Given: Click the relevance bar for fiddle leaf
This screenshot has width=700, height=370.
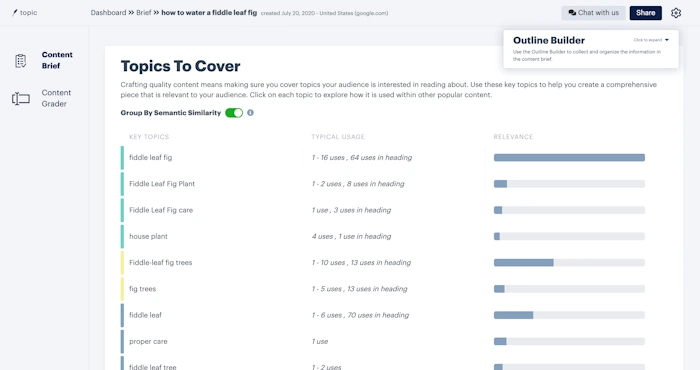Looking at the screenshot, I should pyautogui.click(x=569, y=315).
